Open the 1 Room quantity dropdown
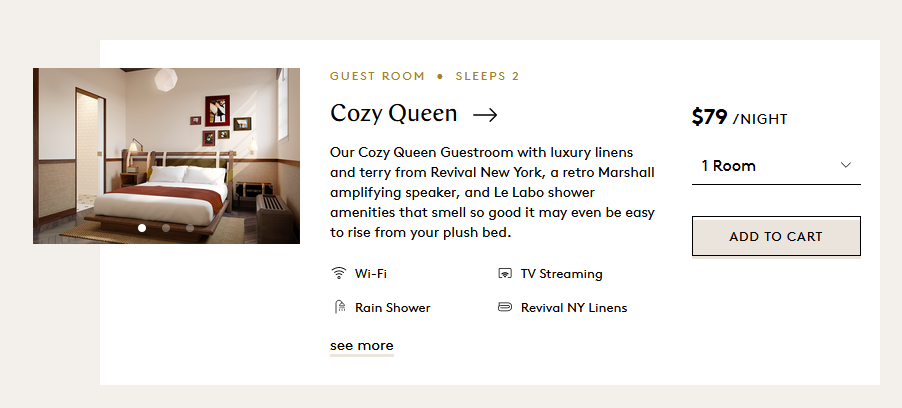The image size is (902, 408). pyautogui.click(x=775, y=166)
